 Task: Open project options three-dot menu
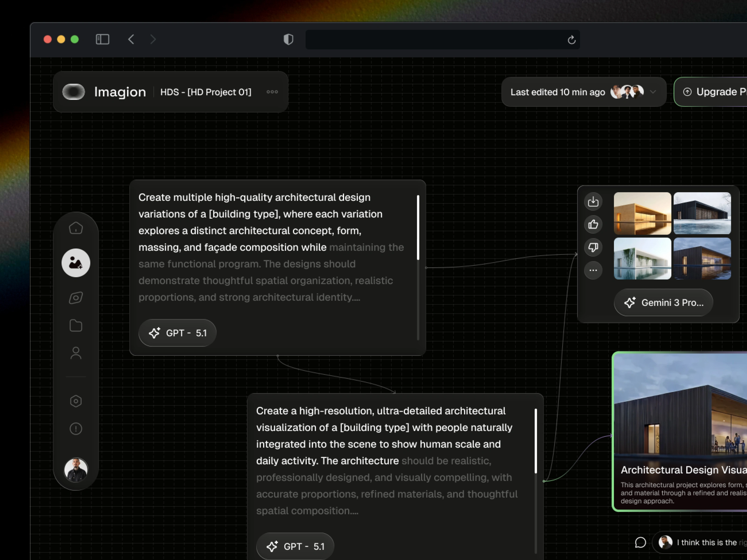[x=272, y=92]
